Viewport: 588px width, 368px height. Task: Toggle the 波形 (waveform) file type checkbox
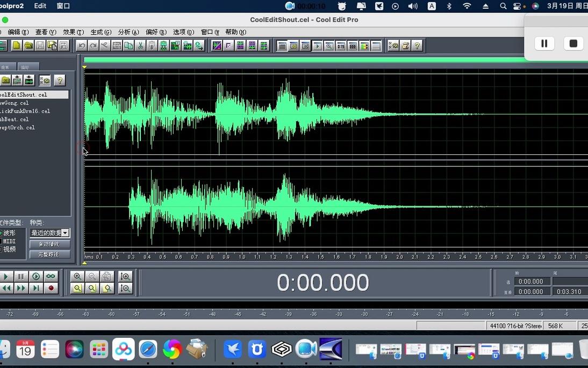tap(1, 233)
